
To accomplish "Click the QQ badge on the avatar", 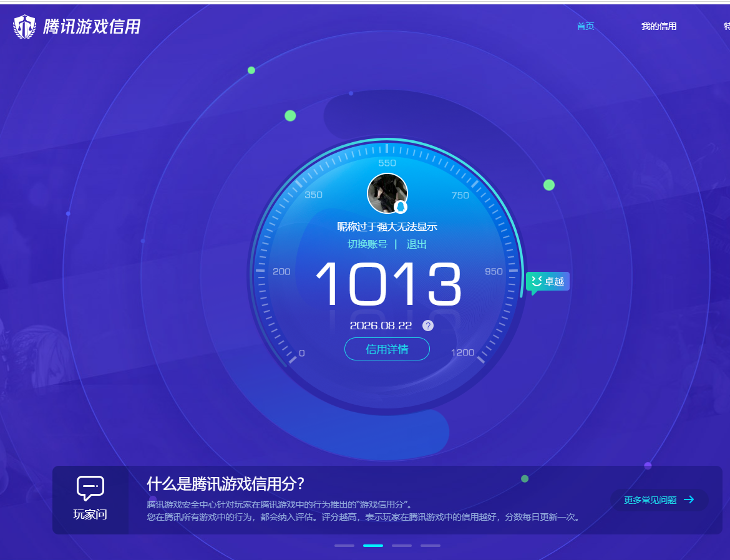I will [x=401, y=206].
